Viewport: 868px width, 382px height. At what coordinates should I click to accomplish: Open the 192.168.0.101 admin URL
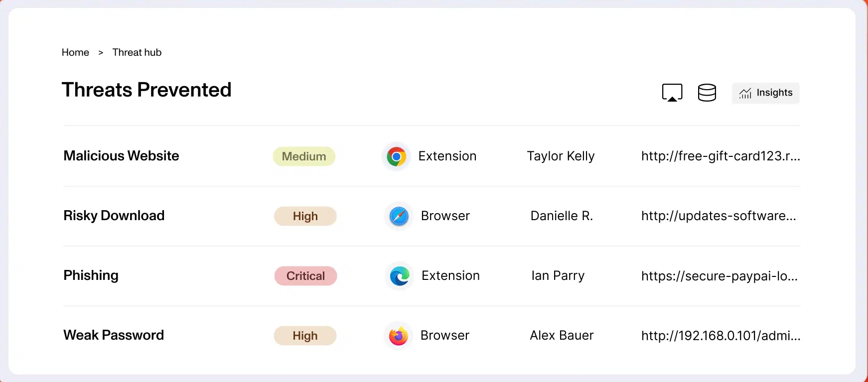coord(721,336)
